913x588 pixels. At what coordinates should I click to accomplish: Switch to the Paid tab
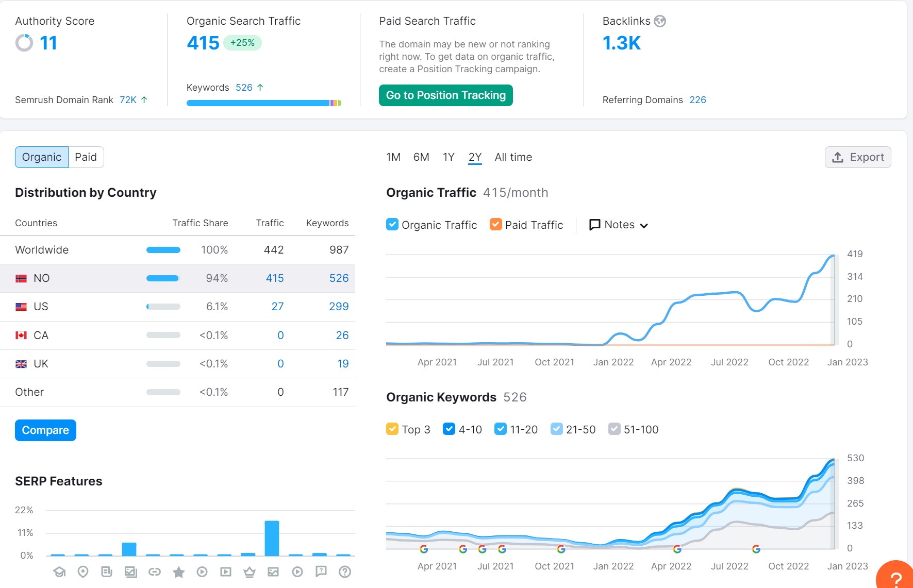tap(86, 157)
